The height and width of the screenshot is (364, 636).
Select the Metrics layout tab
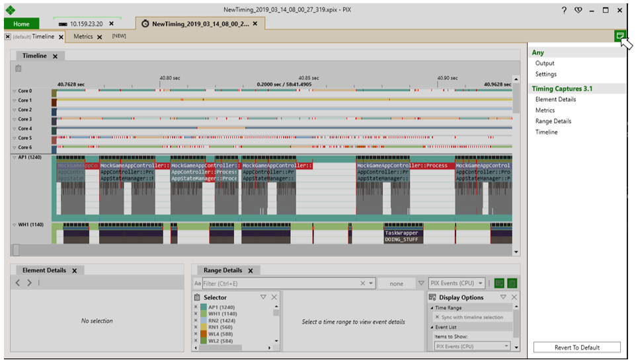83,36
